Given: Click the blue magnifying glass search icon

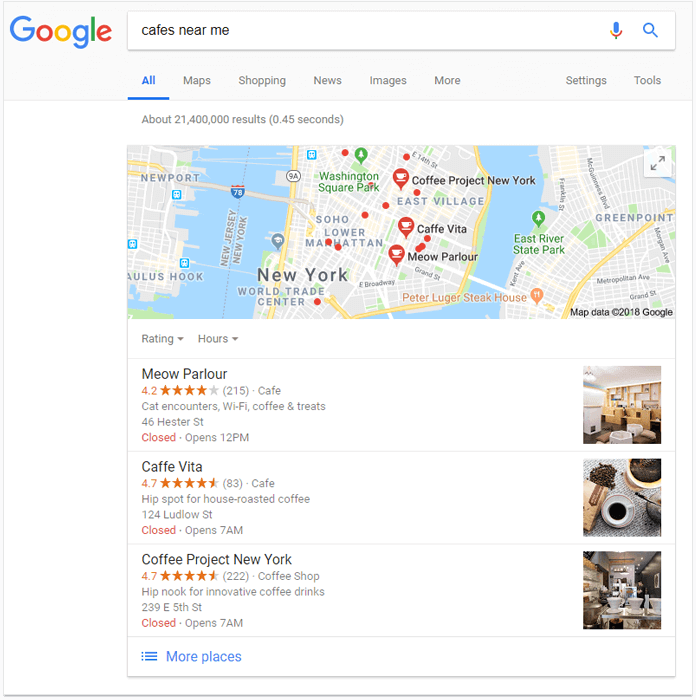Looking at the screenshot, I should [x=650, y=30].
